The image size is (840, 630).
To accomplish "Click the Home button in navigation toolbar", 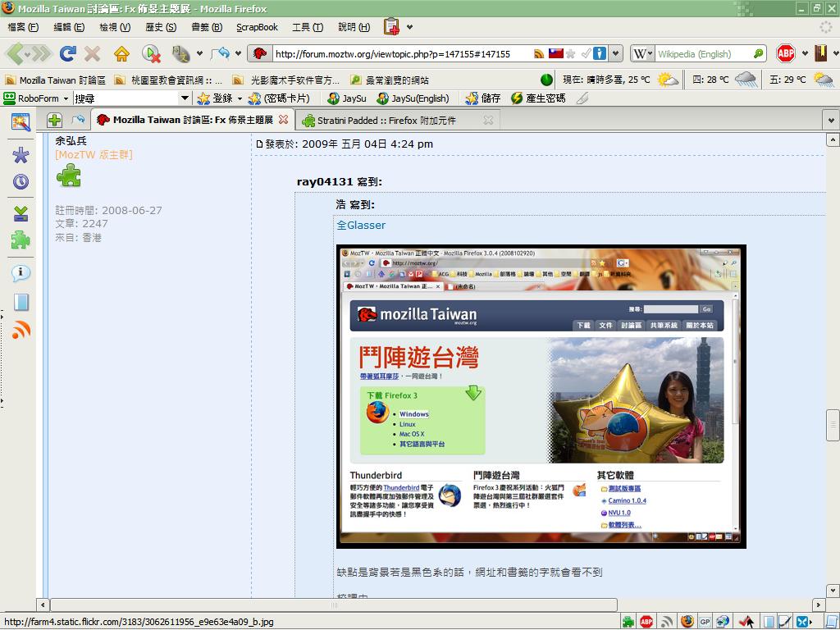I will [121, 54].
